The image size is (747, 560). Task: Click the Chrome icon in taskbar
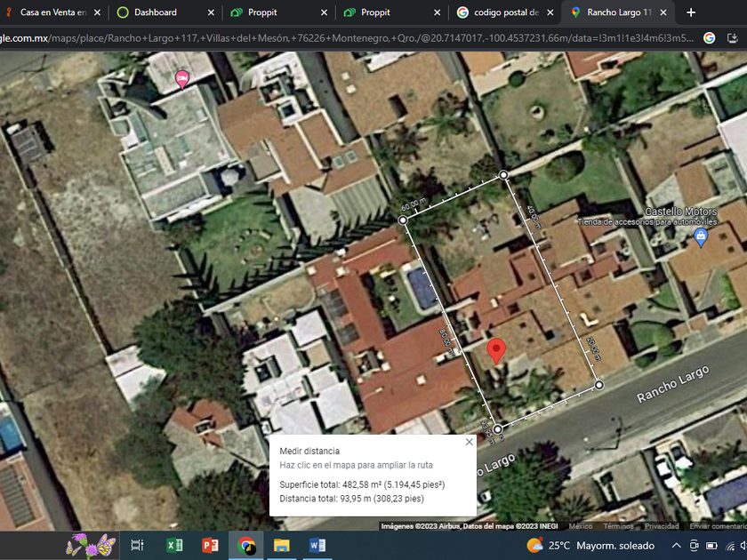245,545
